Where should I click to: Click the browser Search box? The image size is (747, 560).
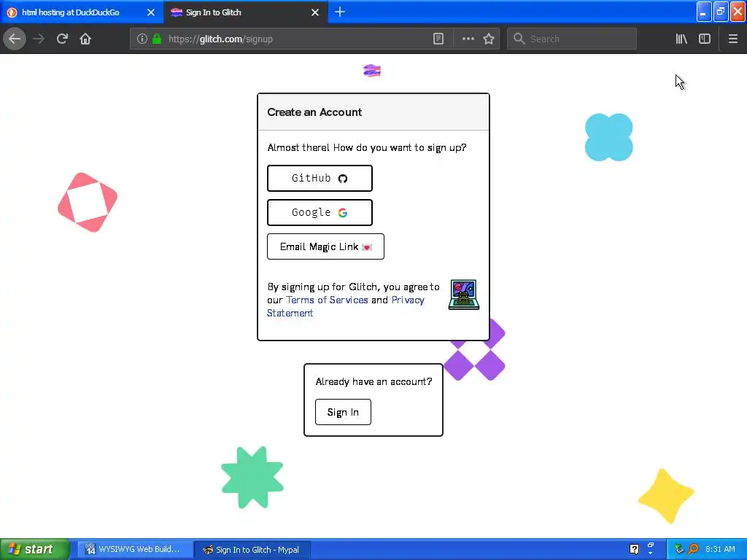click(572, 39)
